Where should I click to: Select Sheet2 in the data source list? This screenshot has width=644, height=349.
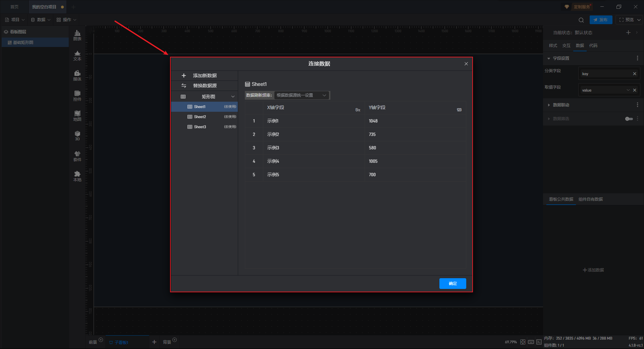[x=200, y=117]
